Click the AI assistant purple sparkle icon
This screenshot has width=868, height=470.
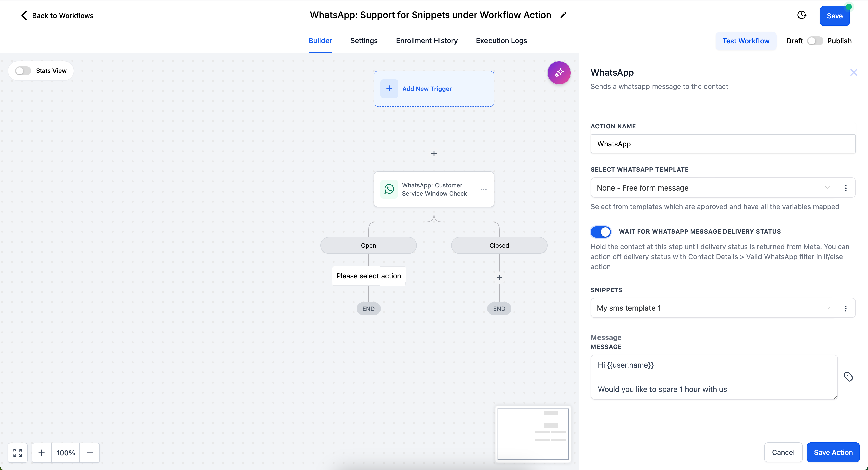559,72
